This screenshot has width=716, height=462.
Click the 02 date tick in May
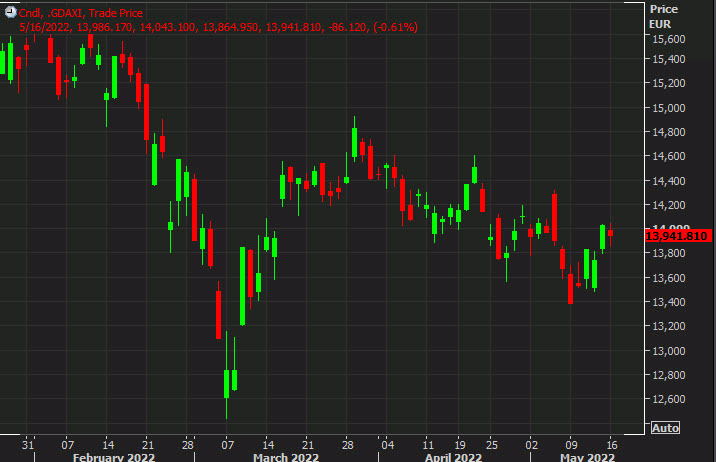click(532, 445)
